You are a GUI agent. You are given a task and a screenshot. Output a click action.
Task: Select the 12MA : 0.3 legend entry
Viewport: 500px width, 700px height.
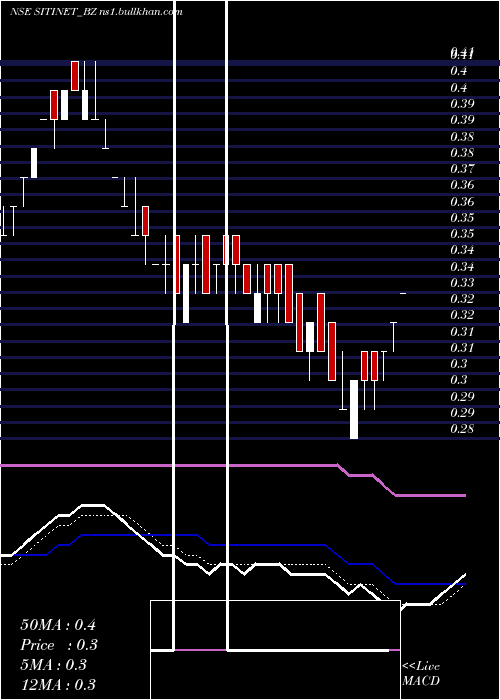coord(58,685)
